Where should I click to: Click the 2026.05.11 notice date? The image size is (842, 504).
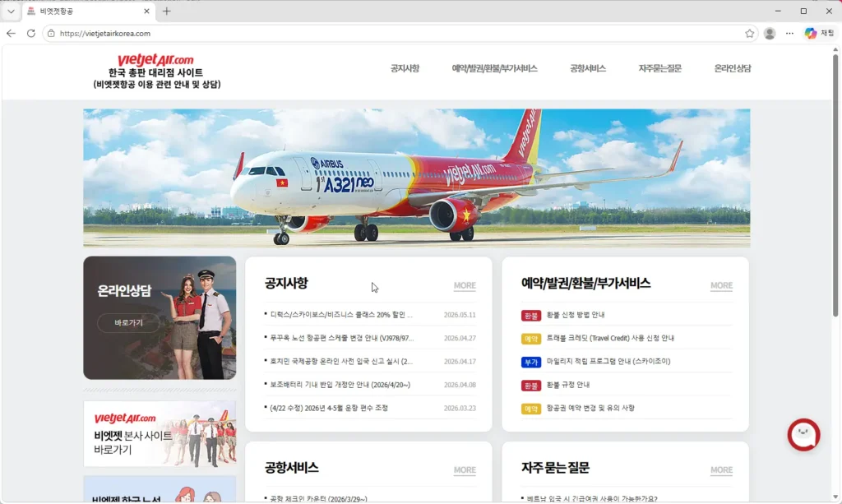click(460, 315)
